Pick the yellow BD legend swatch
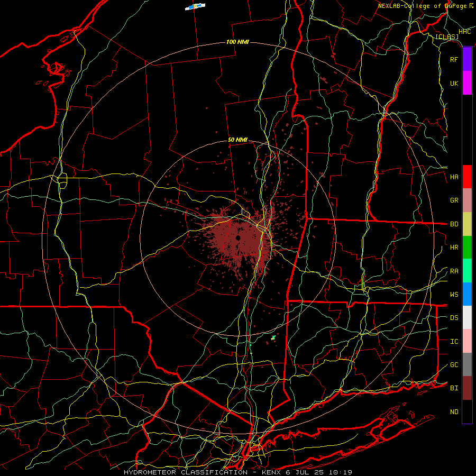This screenshot has height=476, width=476. [x=467, y=224]
